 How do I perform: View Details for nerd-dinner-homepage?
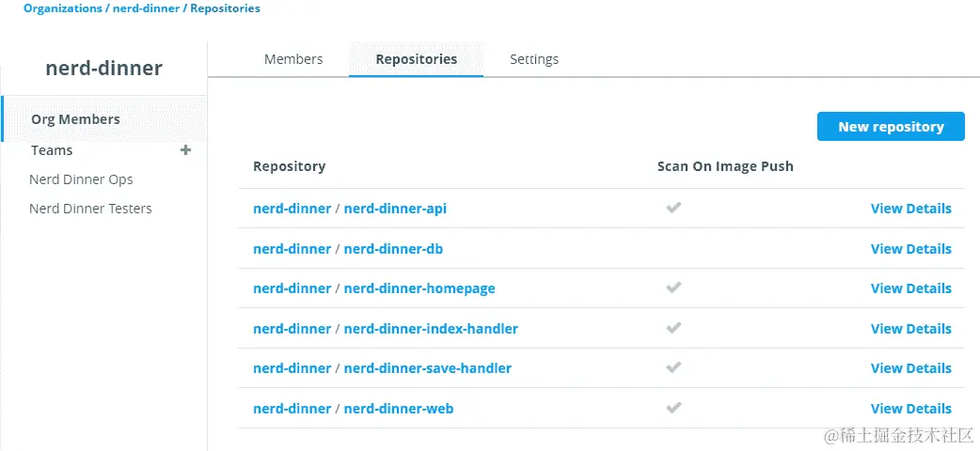pyautogui.click(x=910, y=288)
